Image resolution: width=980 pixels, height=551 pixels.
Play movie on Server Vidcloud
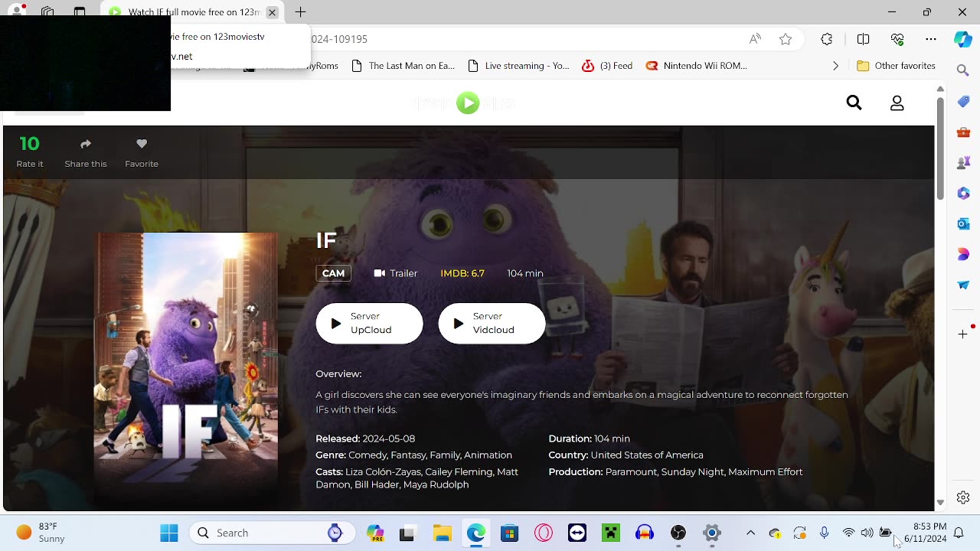[492, 323]
